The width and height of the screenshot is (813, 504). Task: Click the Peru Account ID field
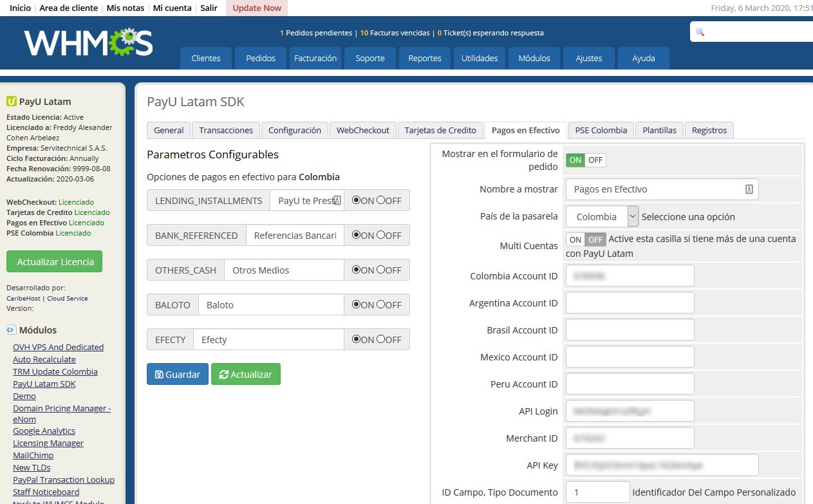[x=630, y=384]
